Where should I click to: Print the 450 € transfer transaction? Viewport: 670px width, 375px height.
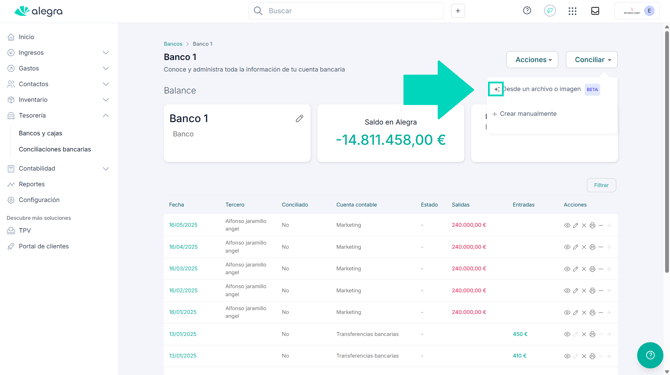coord(592,334)
